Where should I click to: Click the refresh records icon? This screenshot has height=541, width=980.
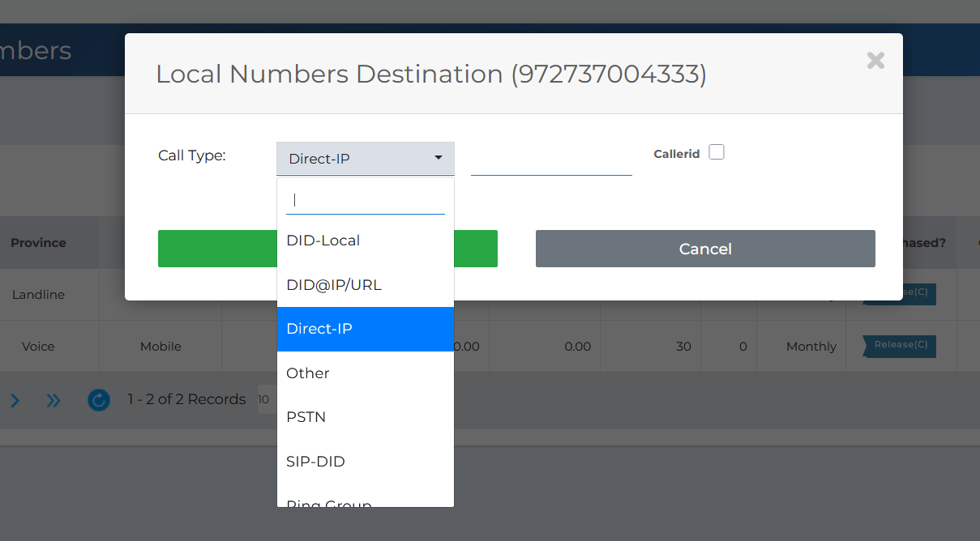click(x=99, y=399)
